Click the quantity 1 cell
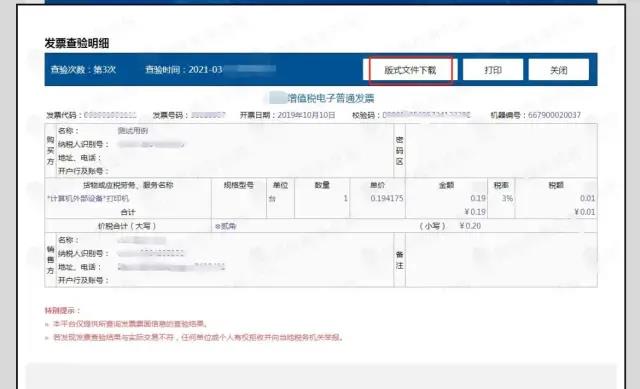Viewport: 640px width, 389px height. (x=345, y=199)
